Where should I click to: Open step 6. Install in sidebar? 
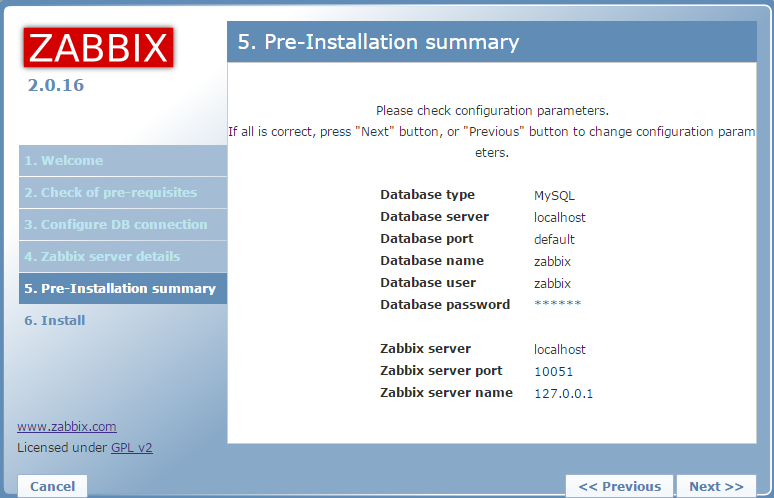tap(55, 321)
